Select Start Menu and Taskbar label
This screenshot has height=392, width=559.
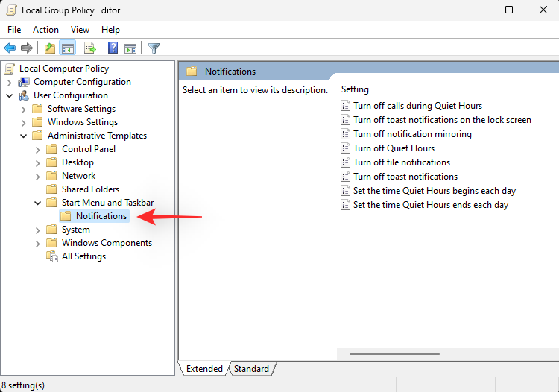pos(107,203)
